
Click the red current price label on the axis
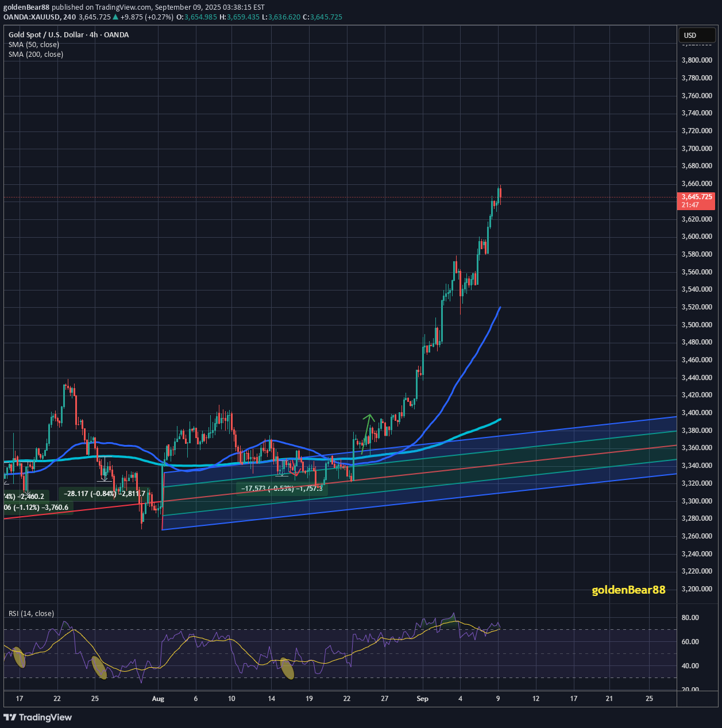[x=697, y=196]
